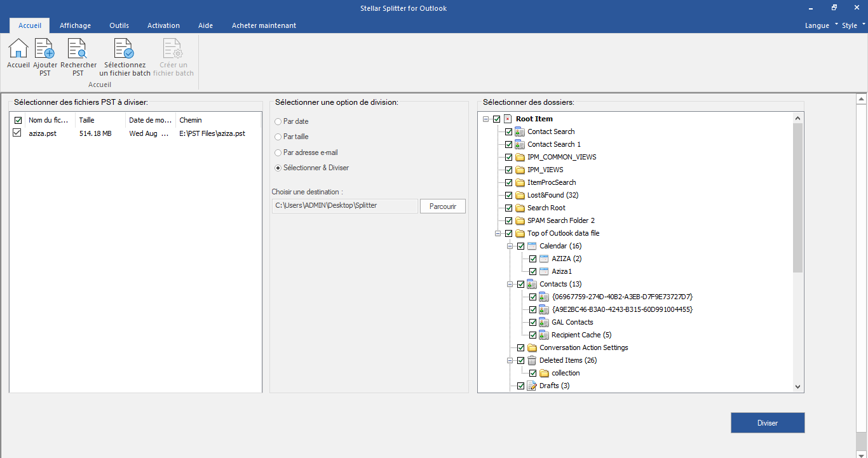Click the Drafts (3) icon
The image size is (868, 458).
(532, 386)
